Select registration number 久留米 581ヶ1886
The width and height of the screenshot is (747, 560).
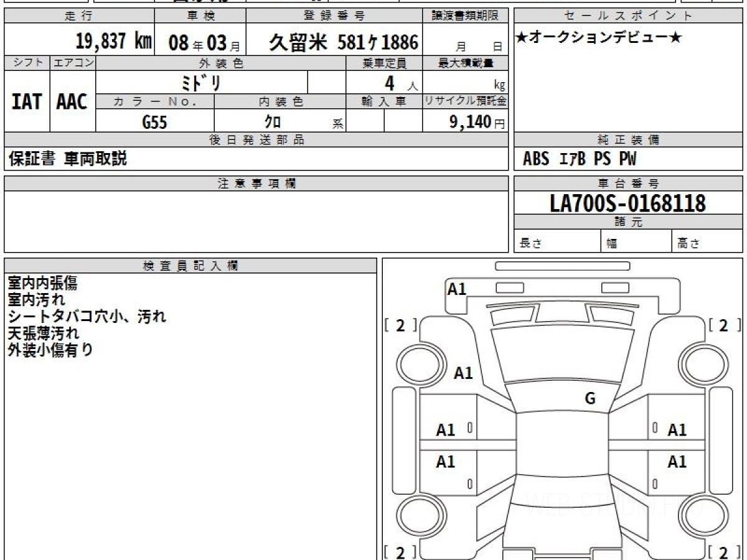(344, 42)
